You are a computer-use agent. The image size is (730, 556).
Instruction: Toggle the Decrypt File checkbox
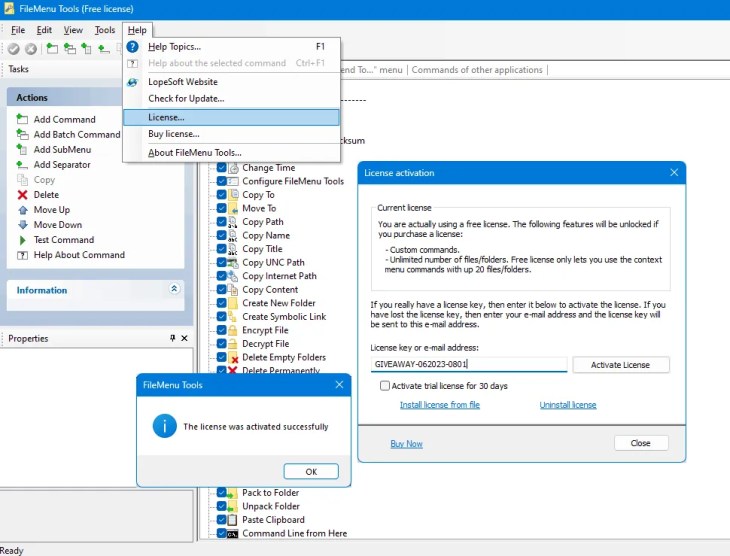coord(222,344)
